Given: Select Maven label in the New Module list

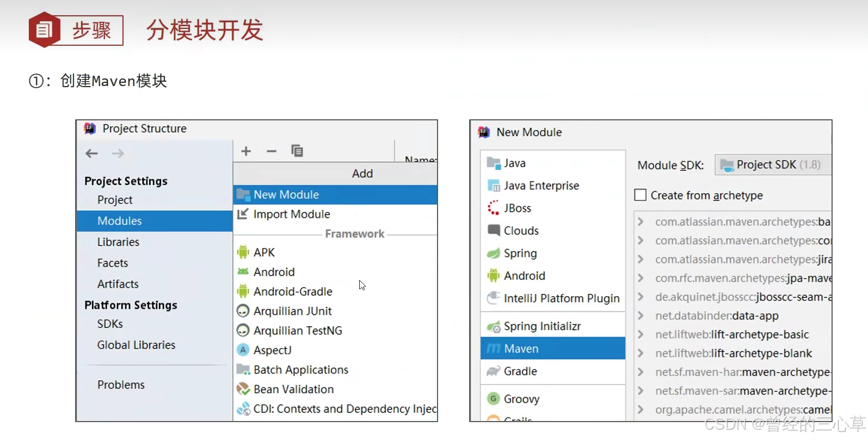Looking at the screenshot, I should coord(521,349).
